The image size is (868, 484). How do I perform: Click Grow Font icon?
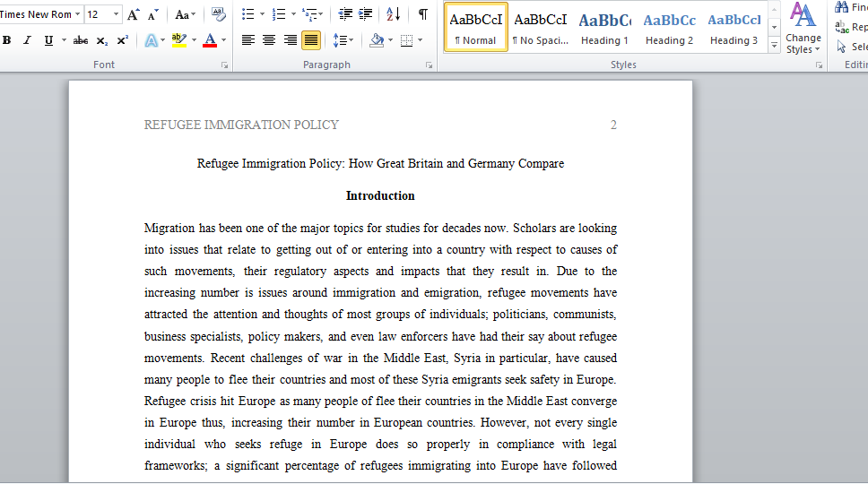(x=134, y=14)
